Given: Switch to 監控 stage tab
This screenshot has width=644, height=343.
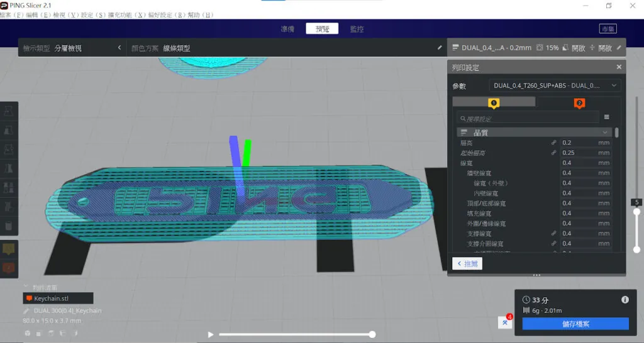Looking at the screenshot, I should point(357,29).
